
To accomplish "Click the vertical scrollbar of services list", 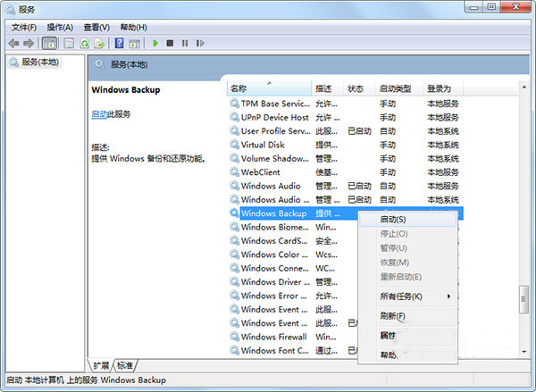I will coord(523,223).
